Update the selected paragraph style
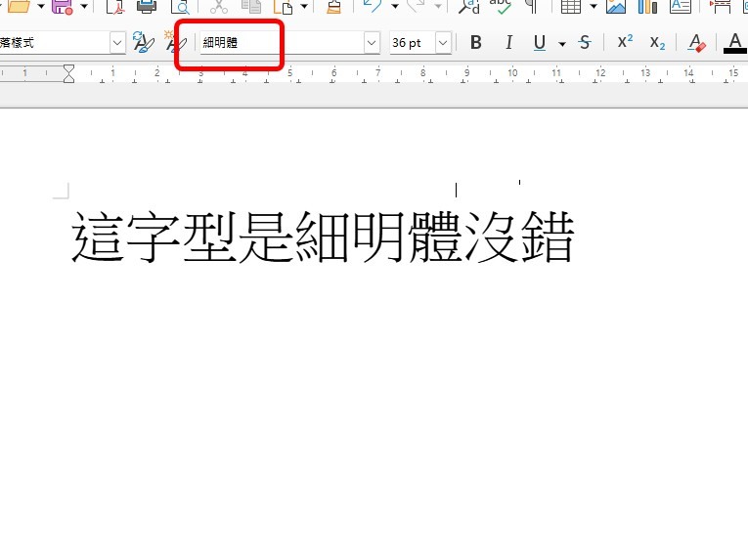Viewport: 748px width, 560px height. point(144,42)
